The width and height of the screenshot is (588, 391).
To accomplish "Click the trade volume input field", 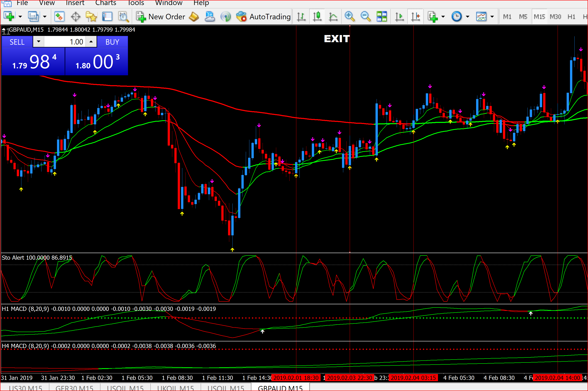I will click(x=65, y=42).
